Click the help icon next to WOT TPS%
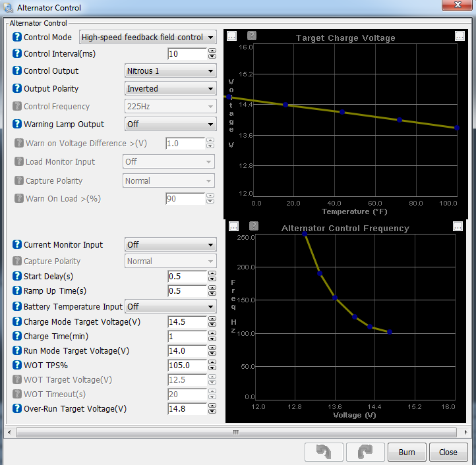Image resolution: width=476 pixels, height=465 pixels. 17,366
